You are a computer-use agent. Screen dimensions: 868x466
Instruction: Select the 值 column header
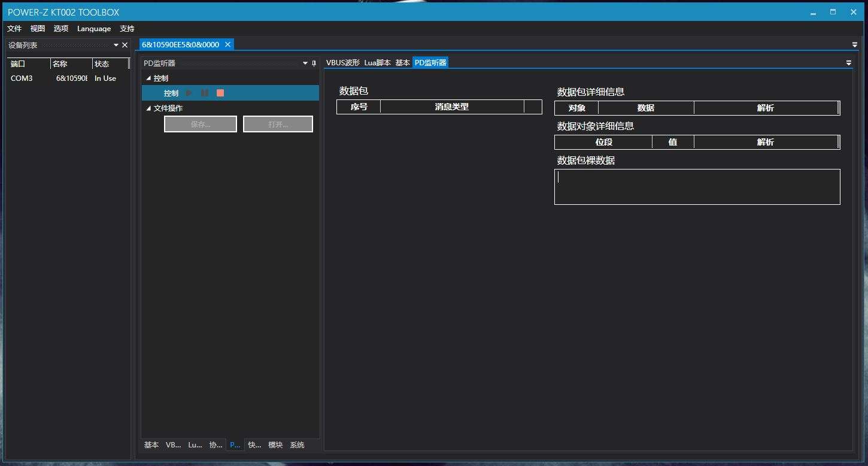pos(673,143)
